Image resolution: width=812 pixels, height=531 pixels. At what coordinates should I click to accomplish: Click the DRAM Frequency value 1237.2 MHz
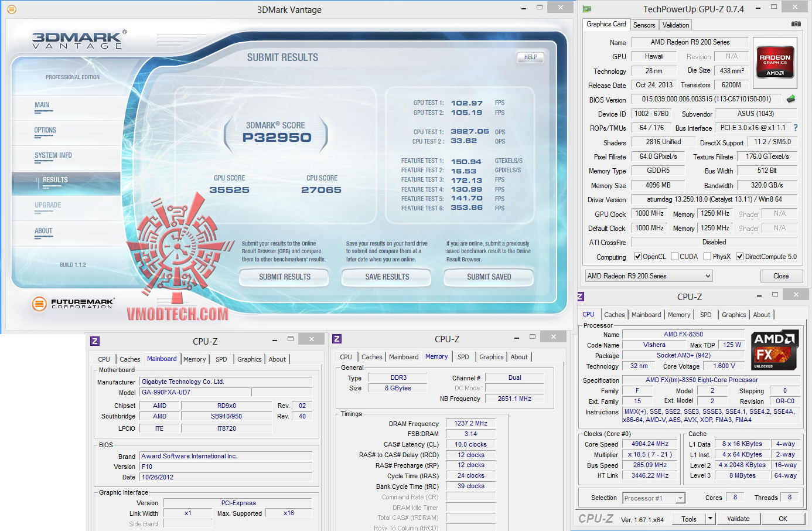[470, 423]
